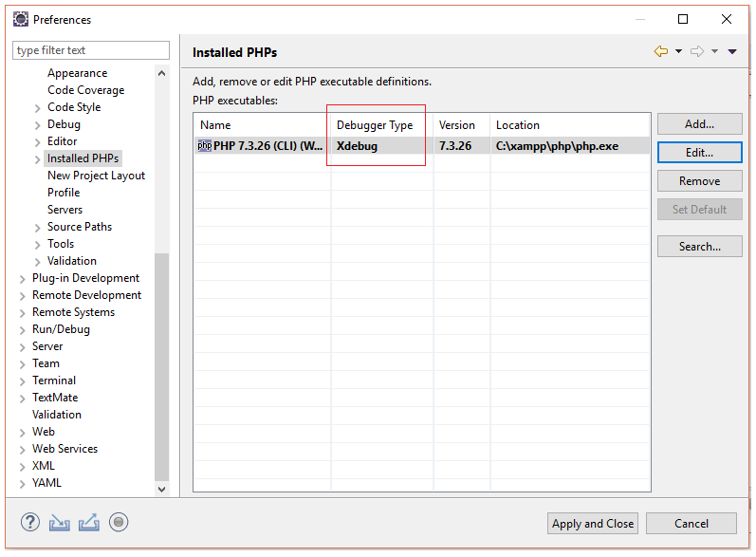Select the PHP 7.3.26 (CLI) row name
756x557 pixels.
pos(268,145)
